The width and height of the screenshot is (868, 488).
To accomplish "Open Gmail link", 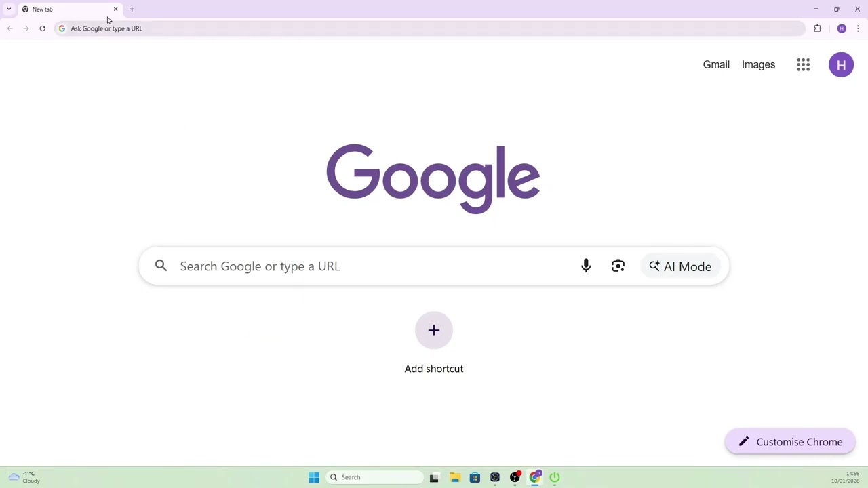I will click(x=716, y=64).
